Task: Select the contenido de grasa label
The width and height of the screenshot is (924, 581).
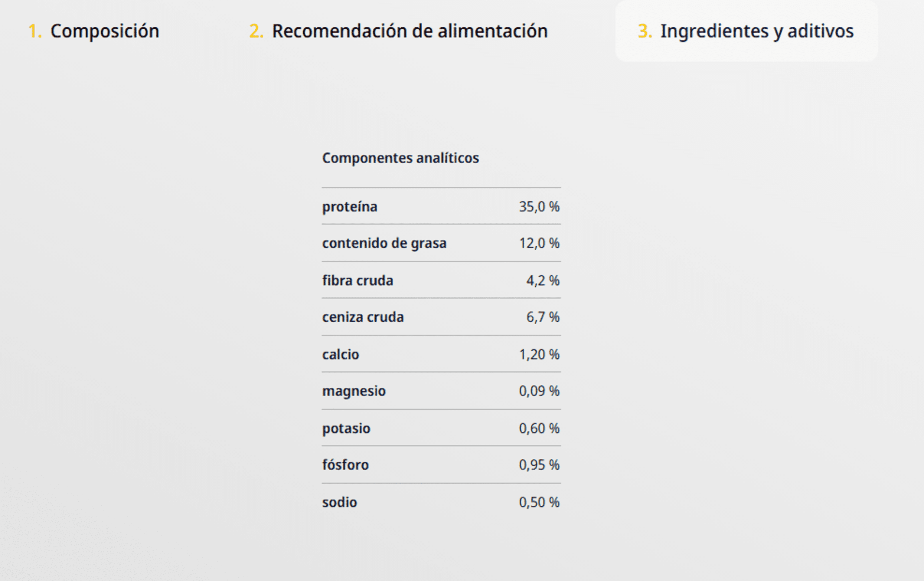Action: (x=384, y=244)
